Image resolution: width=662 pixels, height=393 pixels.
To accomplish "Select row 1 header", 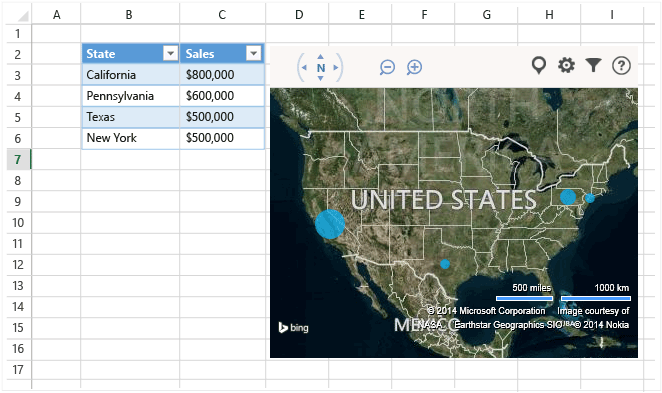I will pyautogui.click(x=18, y=33).
